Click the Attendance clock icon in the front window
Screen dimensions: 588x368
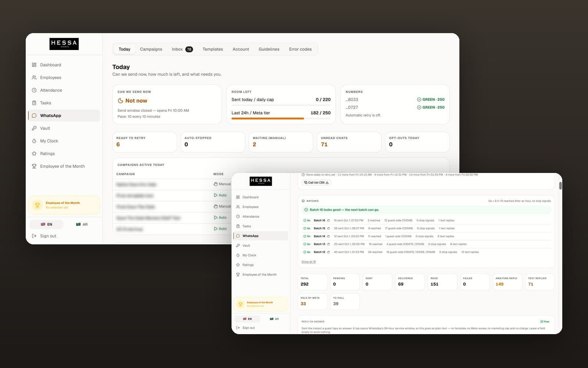(x=238, y=217)
